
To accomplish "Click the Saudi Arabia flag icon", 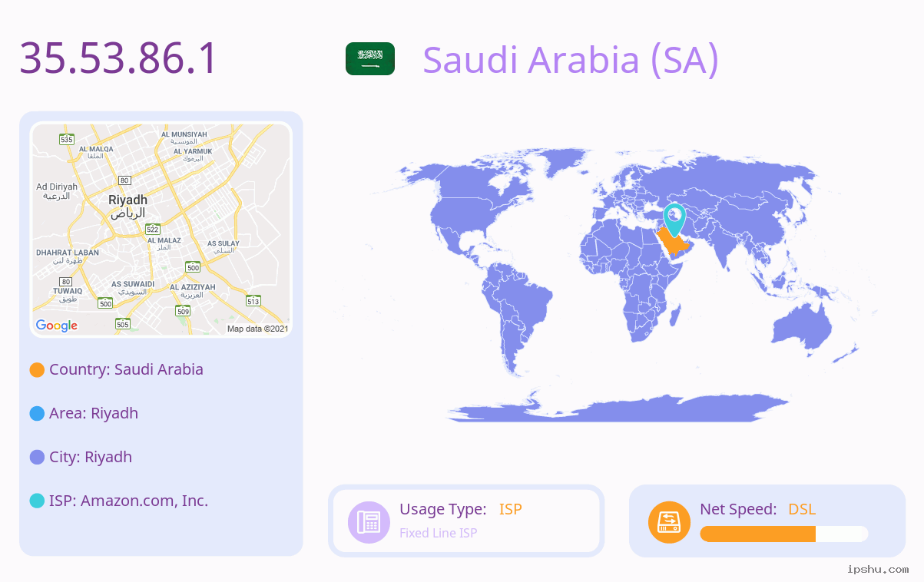I will point(370,59).
